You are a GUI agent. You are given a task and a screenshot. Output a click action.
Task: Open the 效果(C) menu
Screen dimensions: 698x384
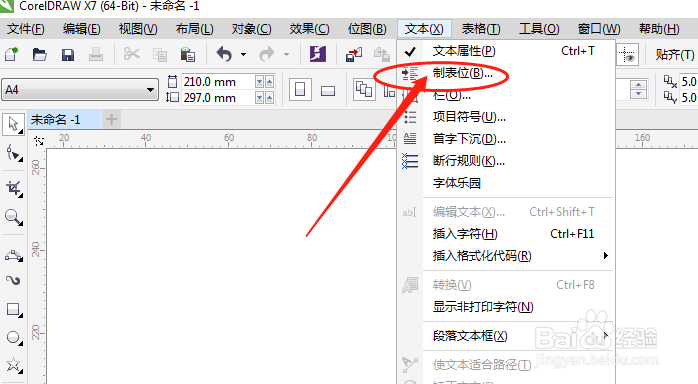coord(309,29)
